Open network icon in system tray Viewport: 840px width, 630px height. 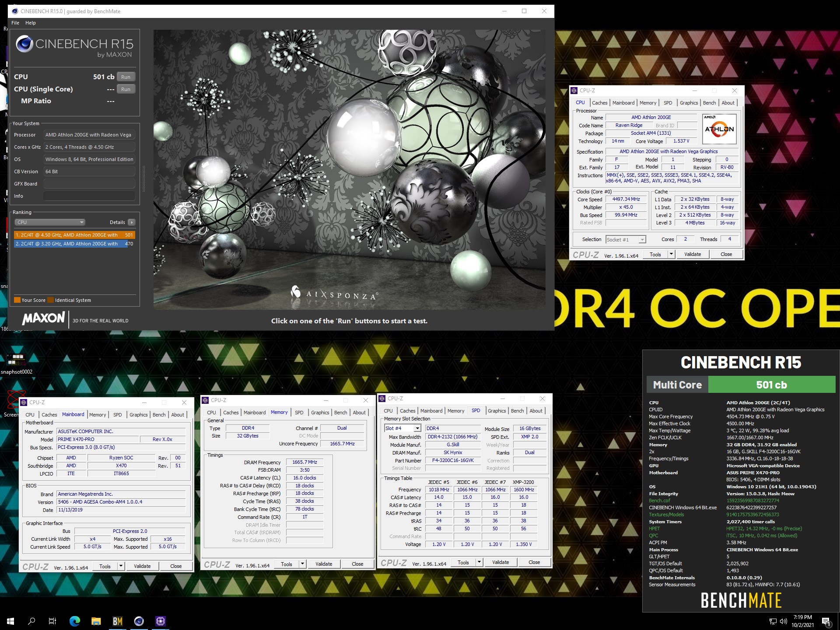tap(773, 621)
